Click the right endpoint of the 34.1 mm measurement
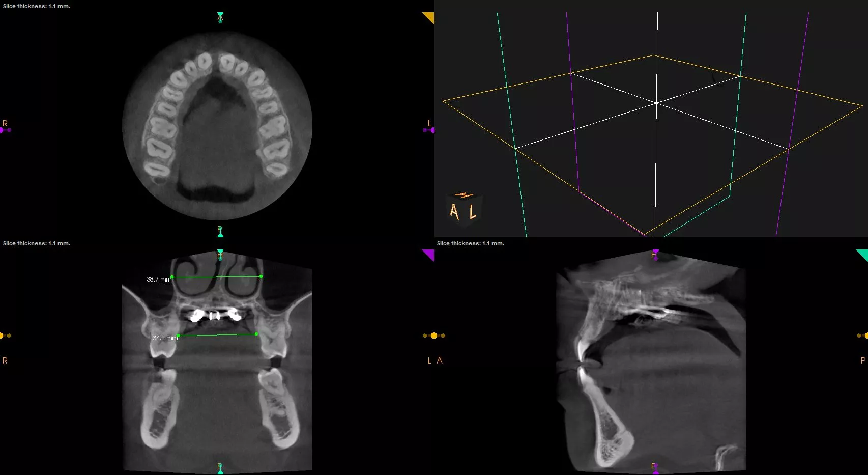868x475 pixels. (x=256, y=334)
